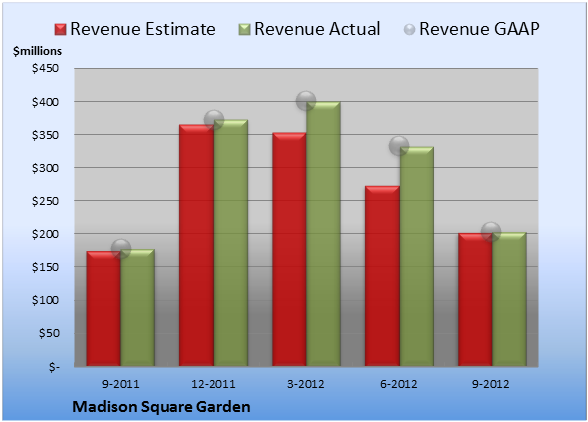Image resolution: width=588 pixels, height=422 pixels.
Task: Click the green Revenue Actual legend swatch
Action: (244, 30)
